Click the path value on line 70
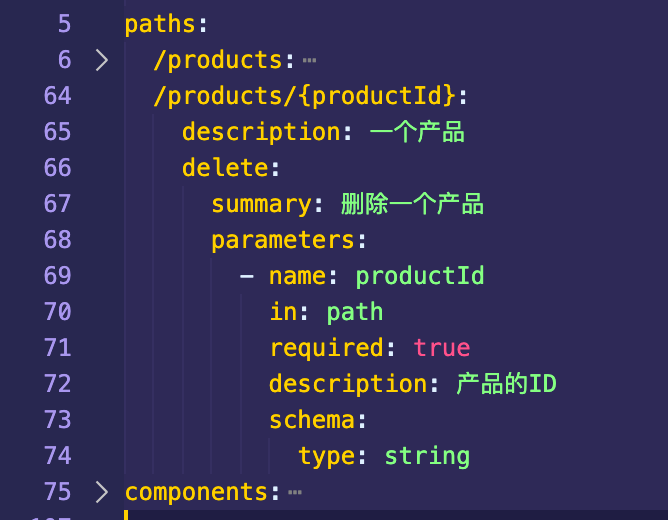 (355, 312)
